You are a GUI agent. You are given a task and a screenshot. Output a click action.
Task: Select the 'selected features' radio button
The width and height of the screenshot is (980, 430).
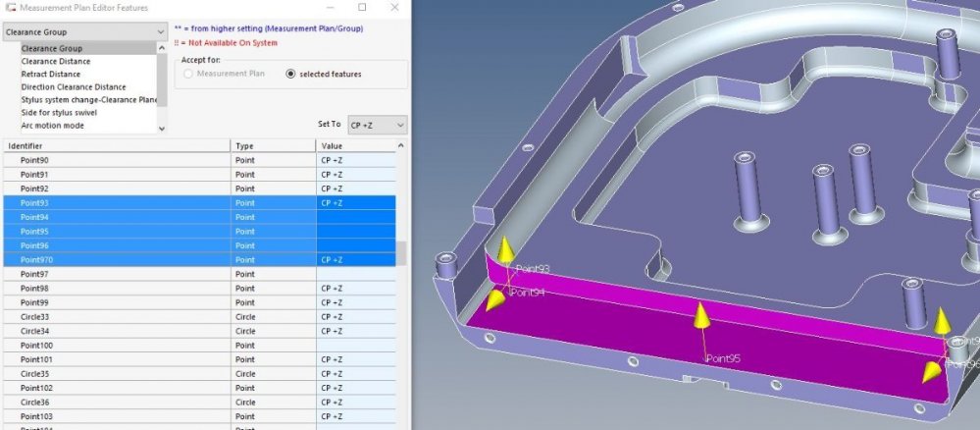(x=290, y=74)
